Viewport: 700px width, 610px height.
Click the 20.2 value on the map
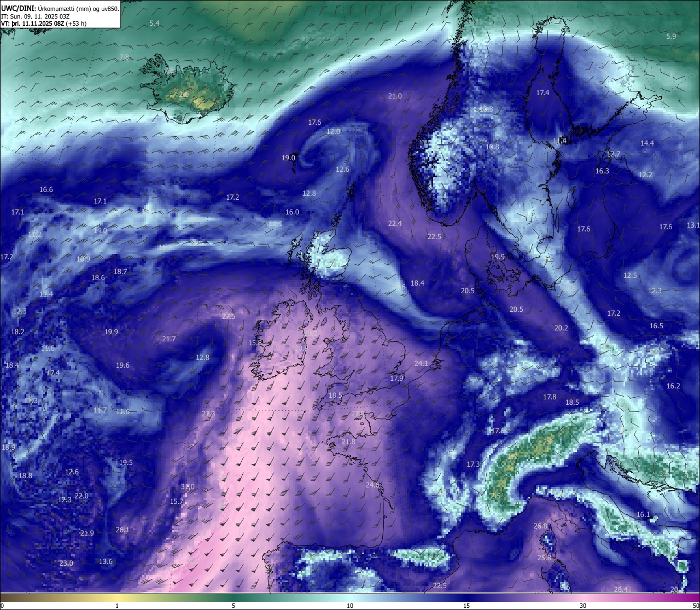tap(561, 328)
